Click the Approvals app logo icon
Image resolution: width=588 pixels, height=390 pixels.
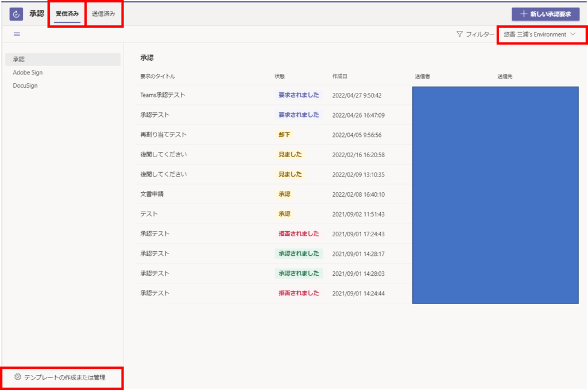click(x=17, y=14)
